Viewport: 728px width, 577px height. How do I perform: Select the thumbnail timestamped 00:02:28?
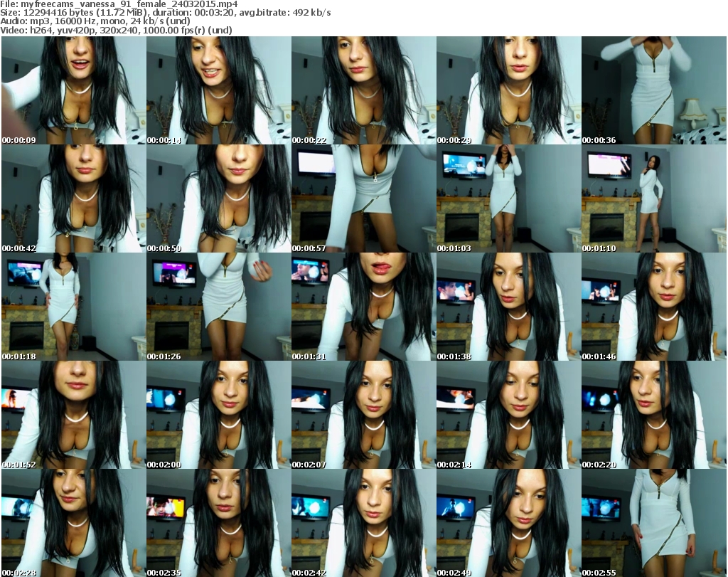pyautogui.click(x=74, y=523)
